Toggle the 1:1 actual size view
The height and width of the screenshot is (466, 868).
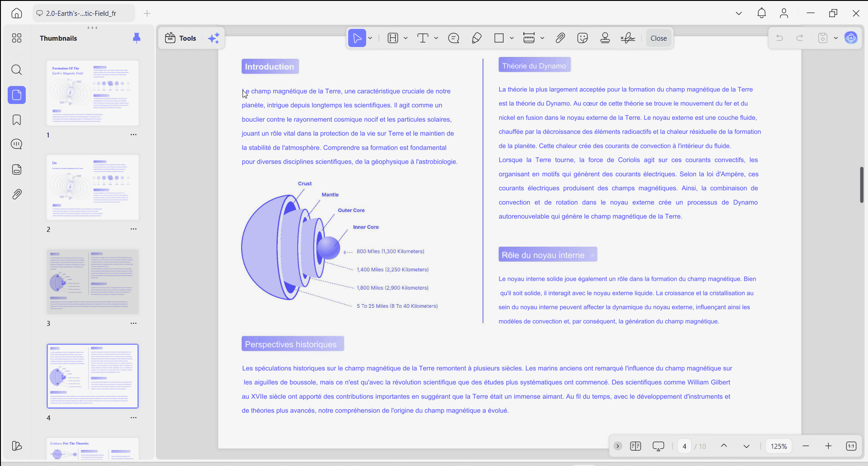851,446
